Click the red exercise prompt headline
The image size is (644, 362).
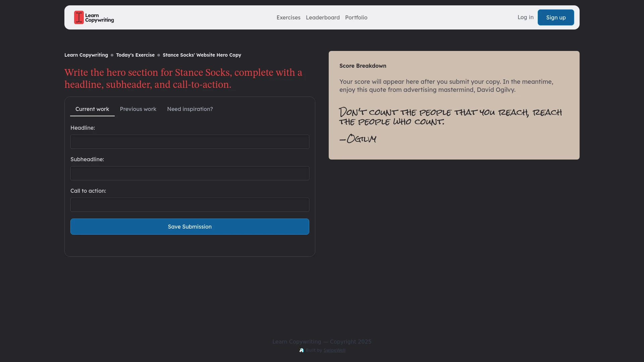[183, 78]
